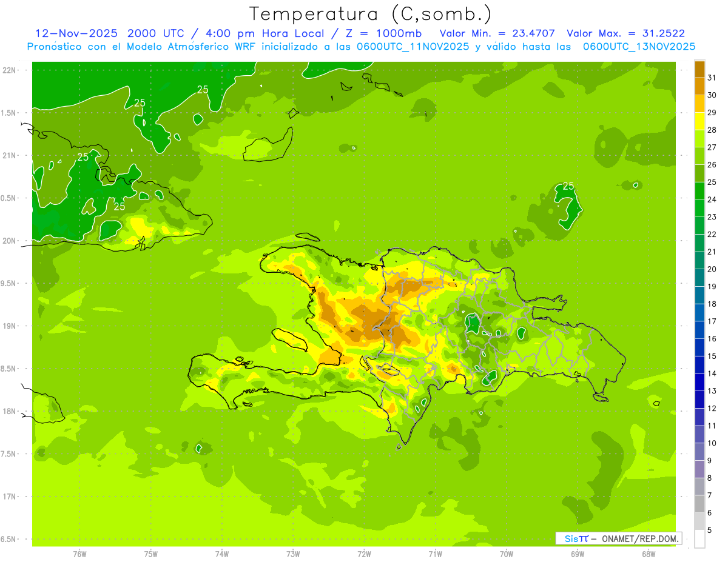This screenshot has width=728, height=562.
Task: Click the "25" contour label near 69W island
Action: [x=568, y=186]
